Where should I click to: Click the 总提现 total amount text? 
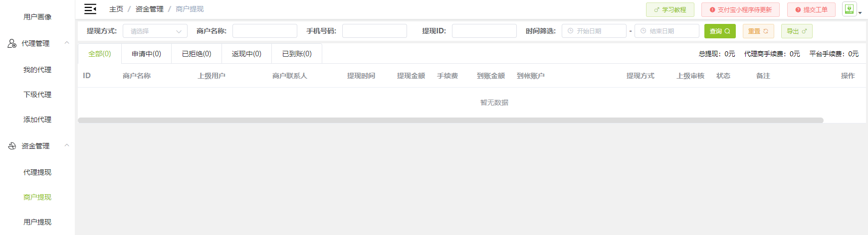point(717,54)
